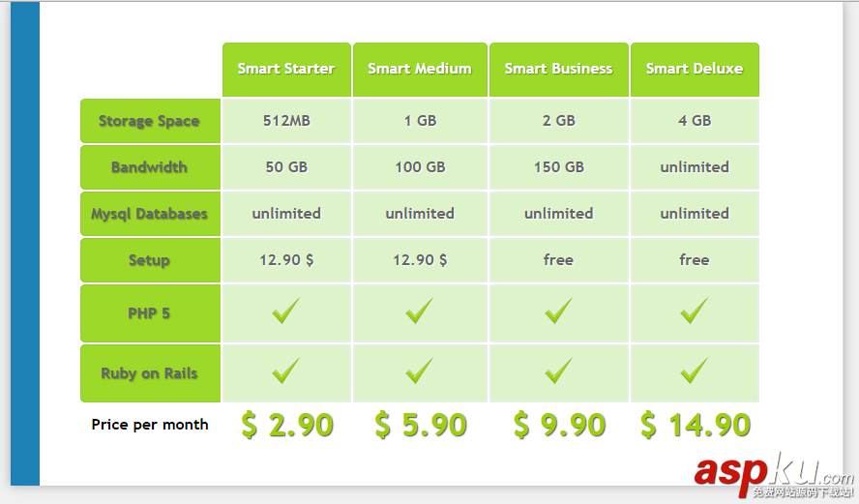Click the $ 2.90 monthly price
859x504 pixels.
[287, 425]
